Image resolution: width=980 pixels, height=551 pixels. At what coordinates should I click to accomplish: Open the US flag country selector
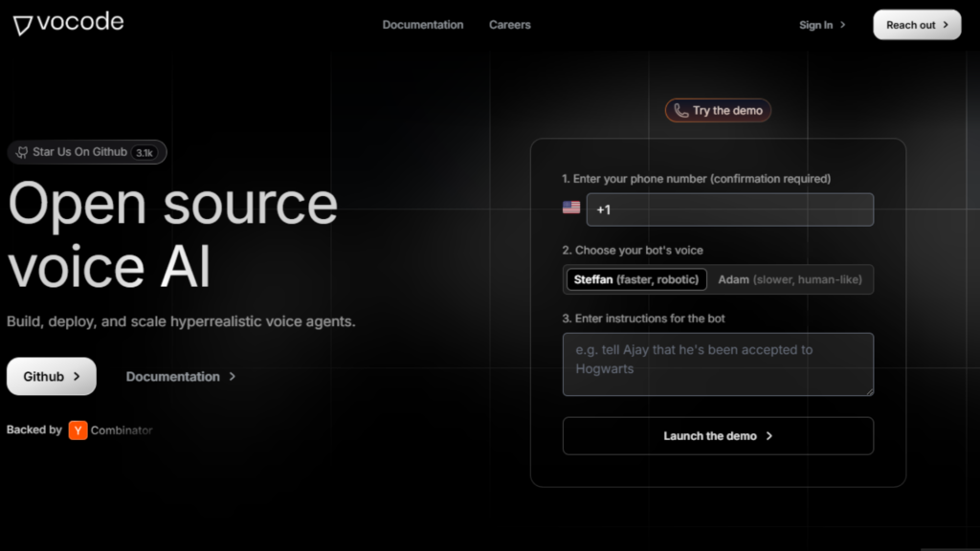[x=571, y=208]
